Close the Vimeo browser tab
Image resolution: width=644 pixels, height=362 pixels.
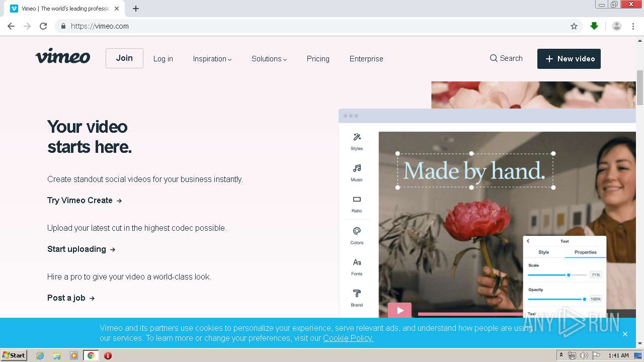tap(117, 9)
